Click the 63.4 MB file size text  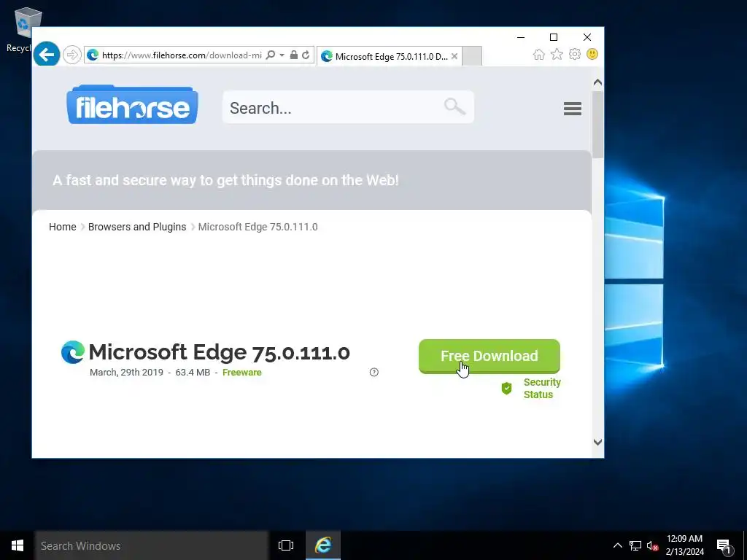point(193,373)
